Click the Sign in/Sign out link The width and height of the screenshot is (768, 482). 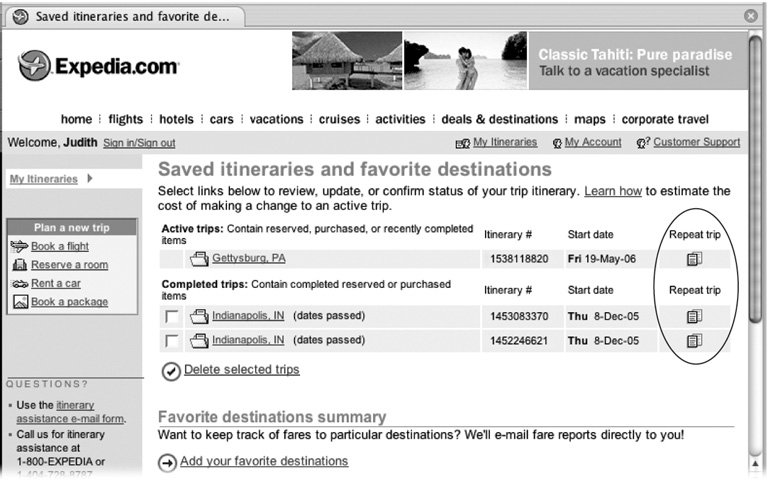(x=139, y=143)
